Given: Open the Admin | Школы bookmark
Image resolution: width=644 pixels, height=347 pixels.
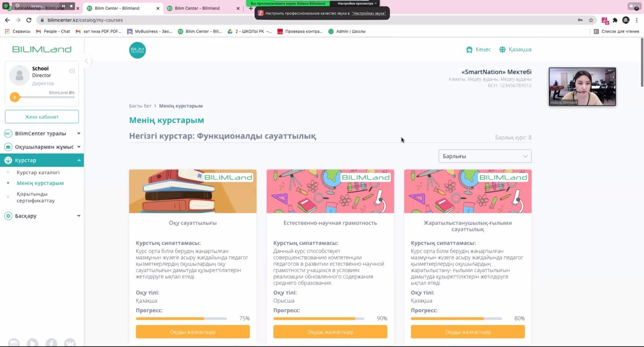Looking at the screenshot, I should tap(347, 32).
